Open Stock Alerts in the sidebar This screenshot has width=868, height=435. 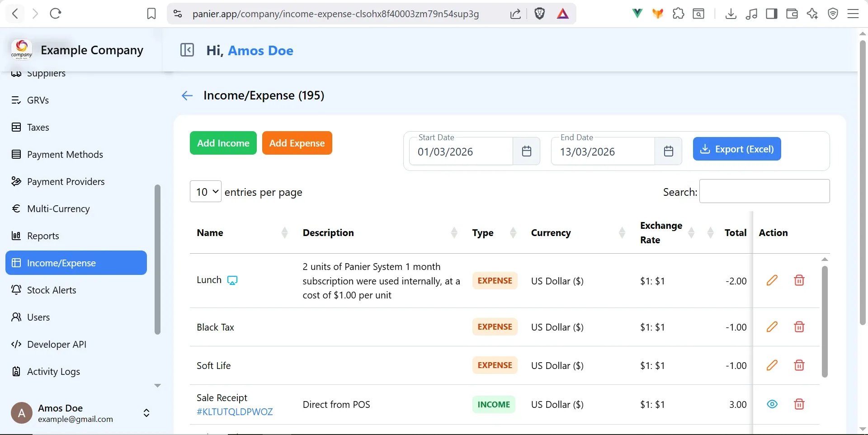coord(76,290)
